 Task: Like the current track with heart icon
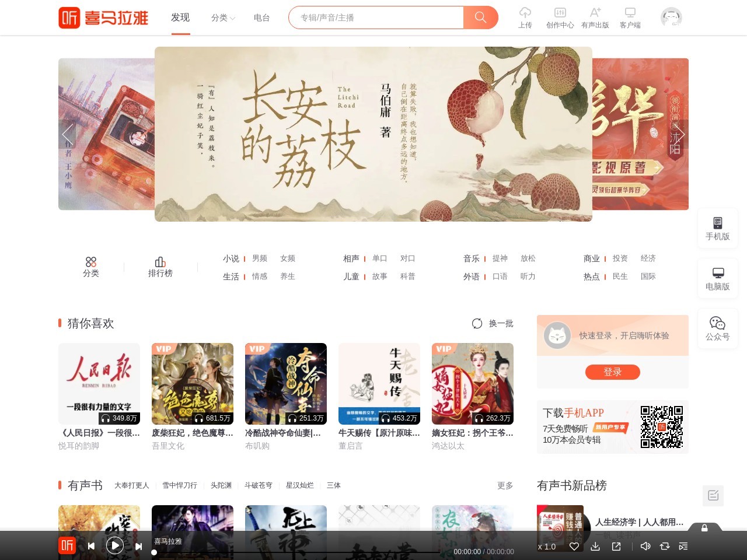point(574,547)
